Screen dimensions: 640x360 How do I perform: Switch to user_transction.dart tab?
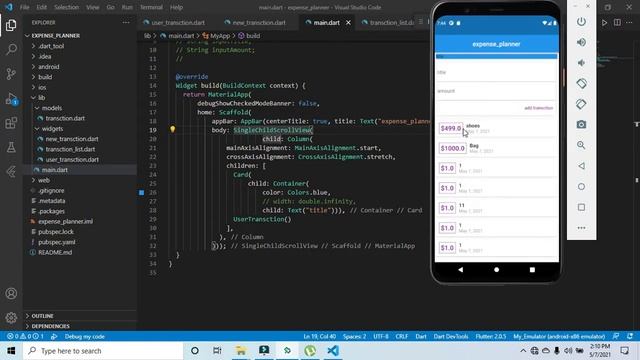[x=178, y=23]
